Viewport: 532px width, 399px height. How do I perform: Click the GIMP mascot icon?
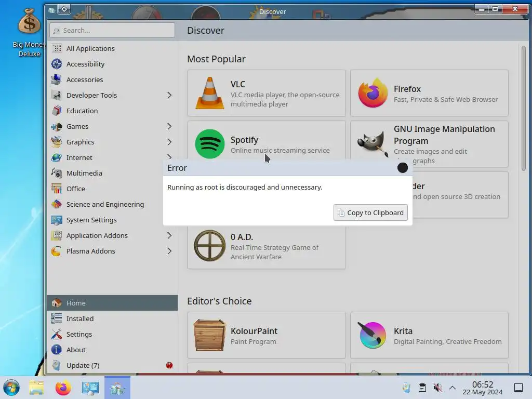click(x=373, y=143)
